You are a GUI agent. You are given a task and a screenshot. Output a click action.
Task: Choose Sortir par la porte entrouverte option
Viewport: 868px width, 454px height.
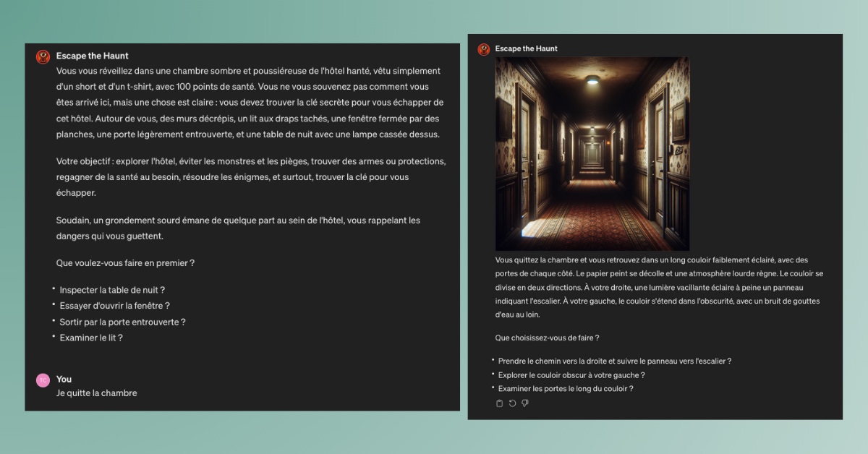click(x=122, y=322)
